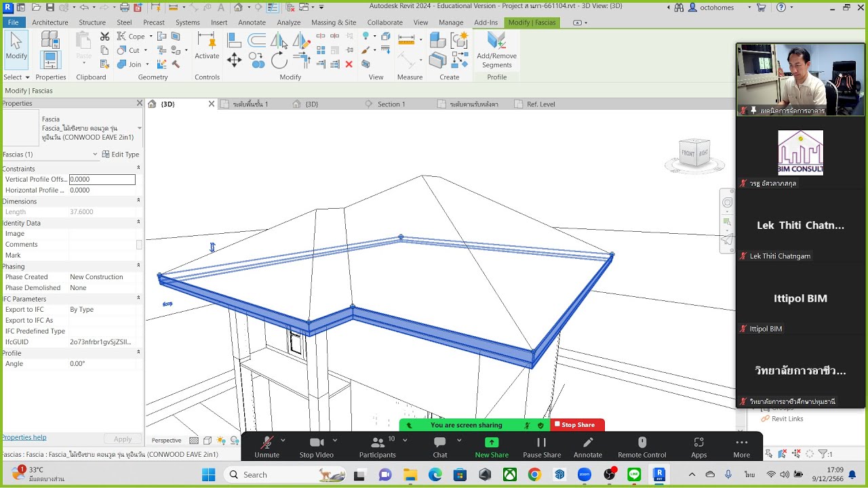Close the active {3D} view tab
The image size is (868, 488).
[x=211, y=104]
